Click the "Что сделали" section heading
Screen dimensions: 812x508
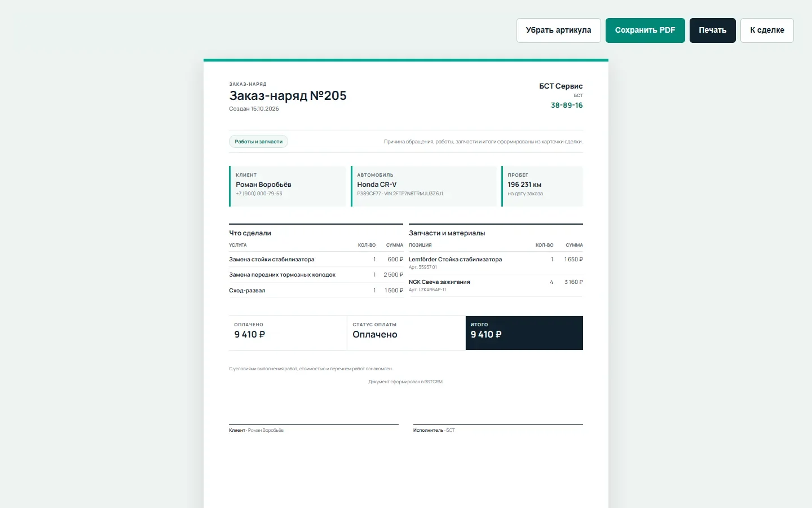pyautogui.click(x=250, y=233)
